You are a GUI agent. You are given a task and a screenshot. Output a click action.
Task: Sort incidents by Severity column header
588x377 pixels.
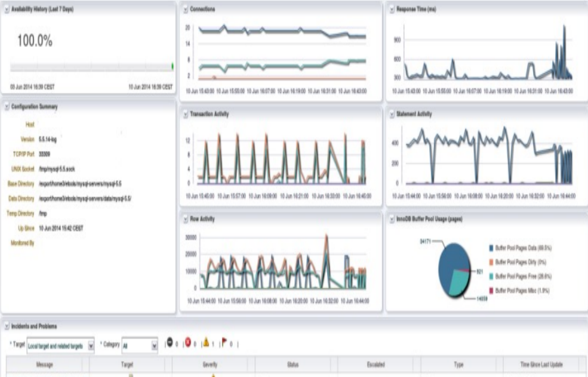(x=210, y=365)
